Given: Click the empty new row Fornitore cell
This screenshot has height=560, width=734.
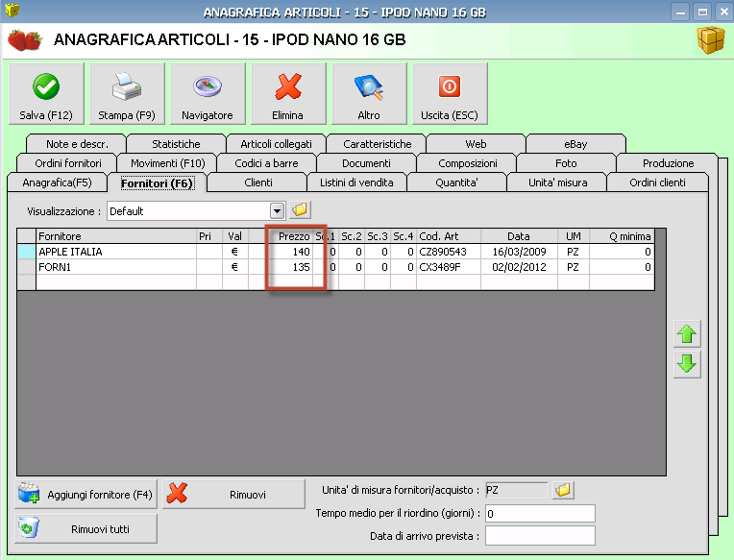Looking at the screenshot, I should click(116, 282).
